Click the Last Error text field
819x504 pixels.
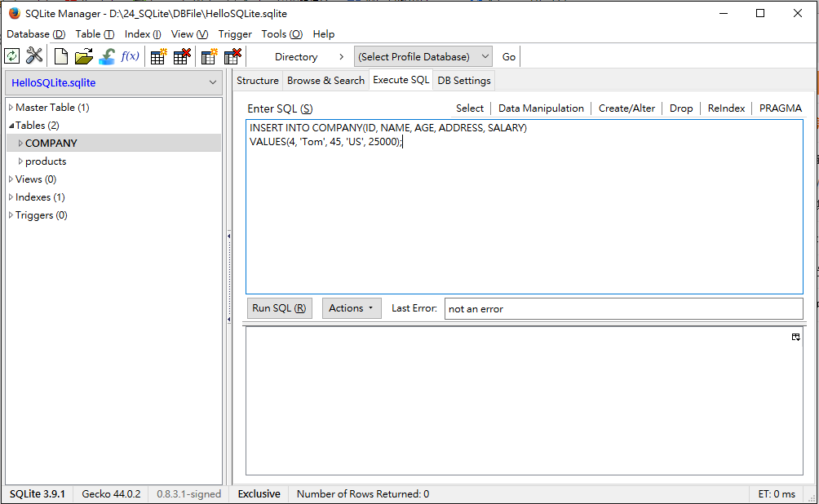coord(624,308)
